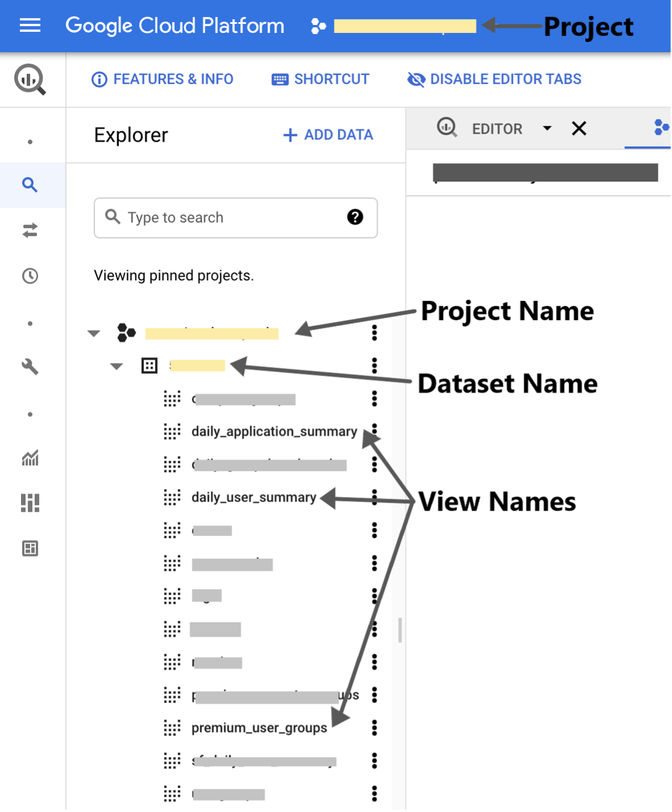The width and height of the screenshot is (672, 812).
Task: Click the Shortcut button
Action: 321,79
